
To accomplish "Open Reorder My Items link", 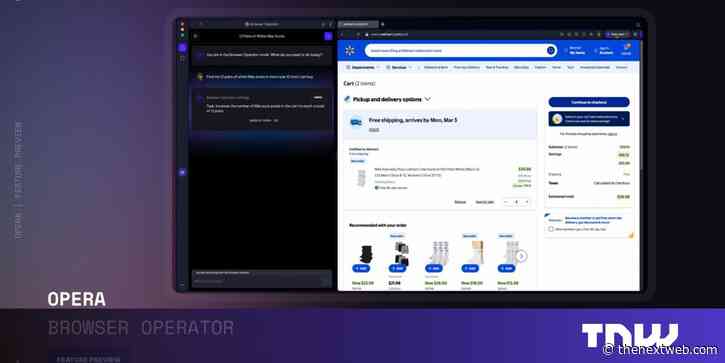I will tap(575, 50).
